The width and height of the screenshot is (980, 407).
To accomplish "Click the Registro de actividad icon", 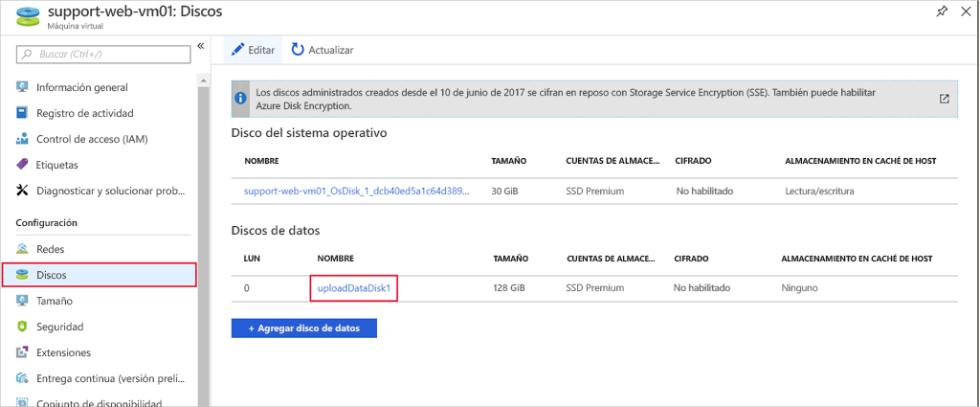I will point(22,113).
